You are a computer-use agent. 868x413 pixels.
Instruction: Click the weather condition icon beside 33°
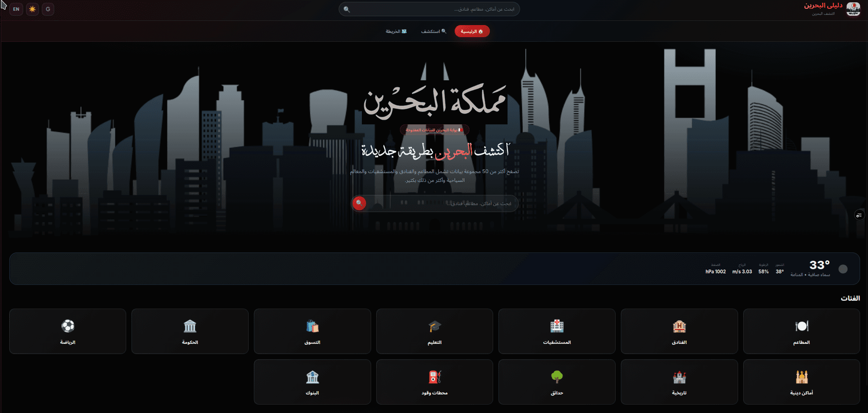(843, 269)
